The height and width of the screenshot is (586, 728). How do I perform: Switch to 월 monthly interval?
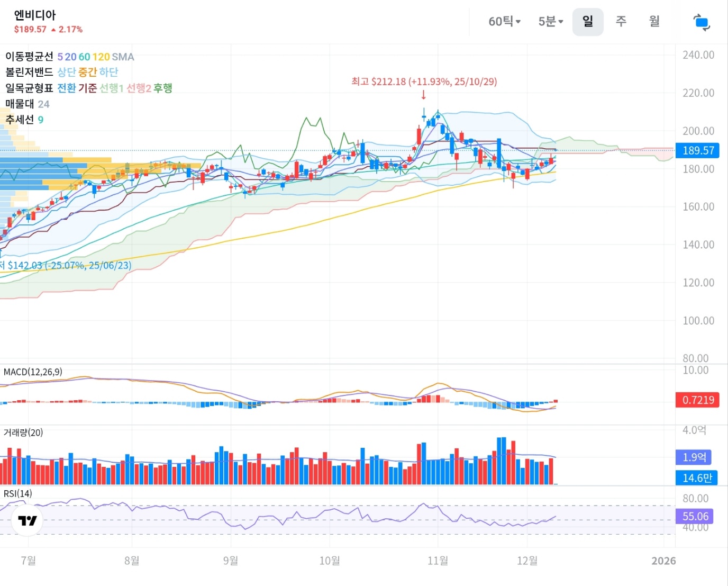click(654, 22)
